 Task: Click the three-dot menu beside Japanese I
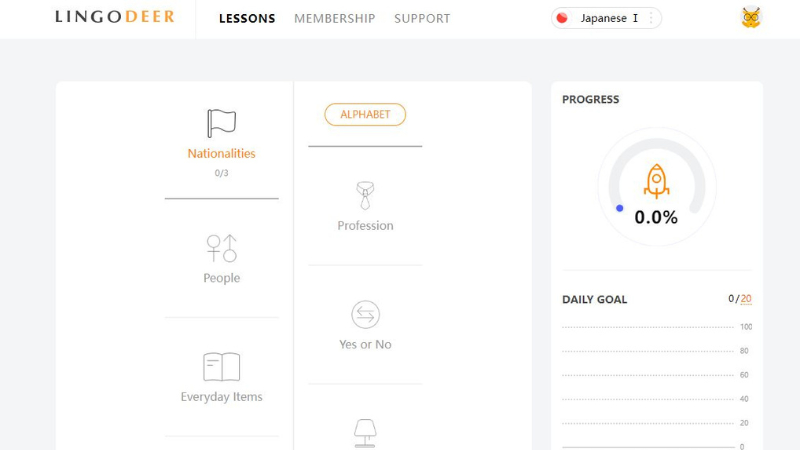651,18
